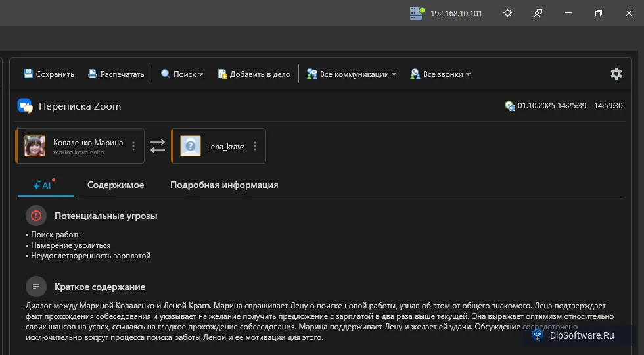644x355 pixels.
Task: Open the Поиск dropdown
Action: tap(182, 74)
